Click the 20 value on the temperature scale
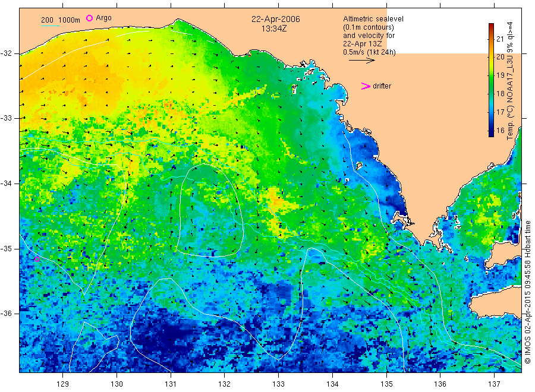Viewport: 535px width, 392px height. point(500,57)
